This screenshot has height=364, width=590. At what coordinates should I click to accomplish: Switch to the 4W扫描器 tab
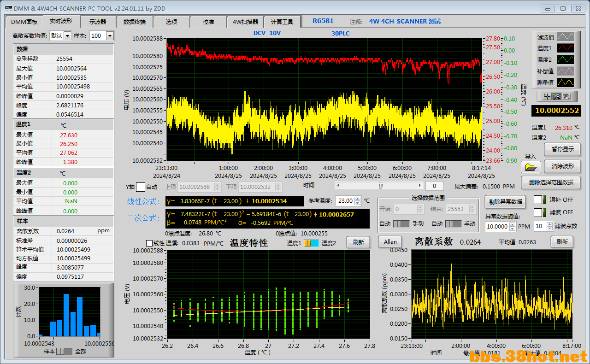point(245,22)
